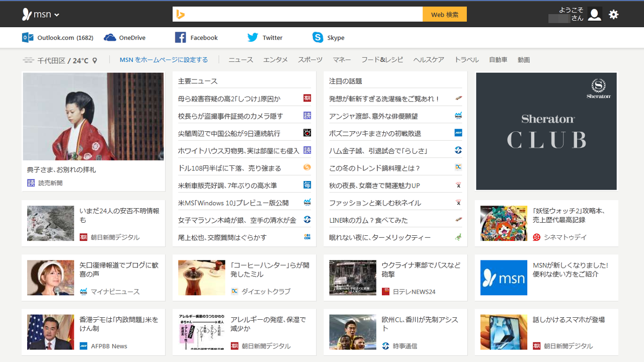Open Twitter via the bird icon

tap(253, 38)
